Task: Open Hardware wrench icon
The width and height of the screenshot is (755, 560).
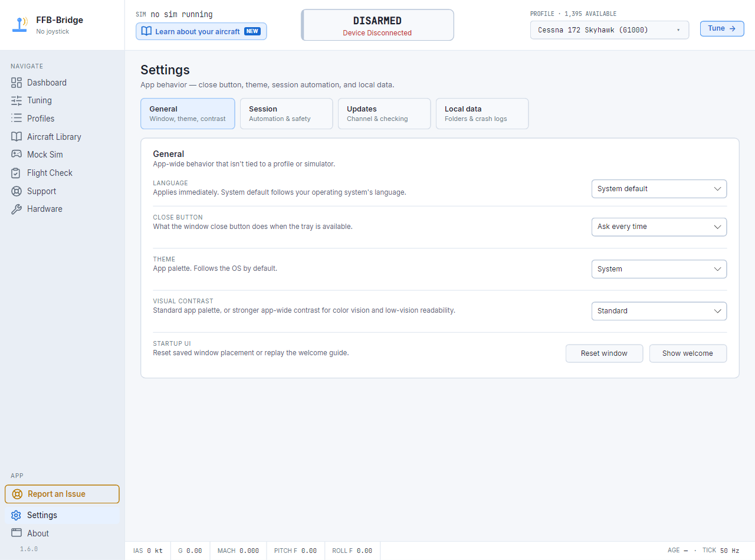Action: [x=17, y=209]
